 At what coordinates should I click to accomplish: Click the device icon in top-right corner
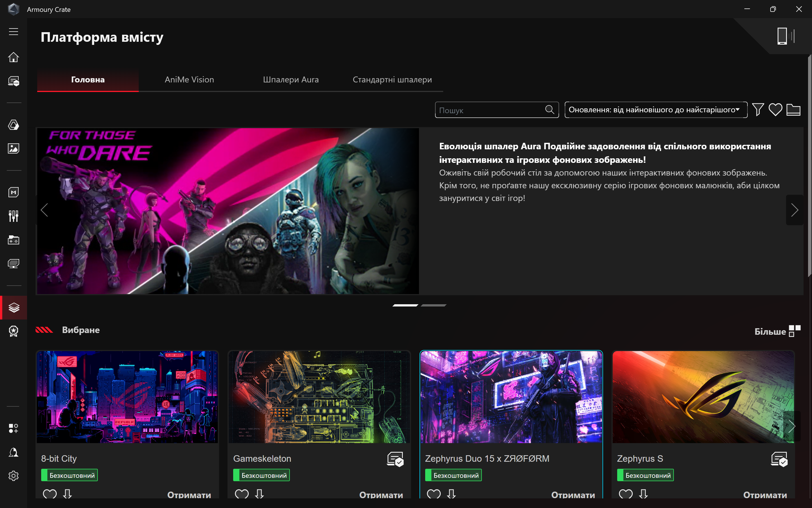click(x=786, y=36)
